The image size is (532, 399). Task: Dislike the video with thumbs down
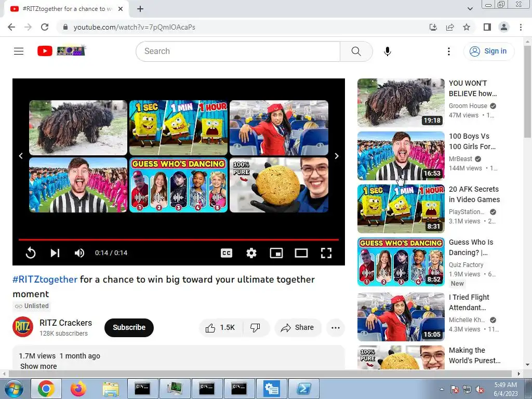click(255, 328)
